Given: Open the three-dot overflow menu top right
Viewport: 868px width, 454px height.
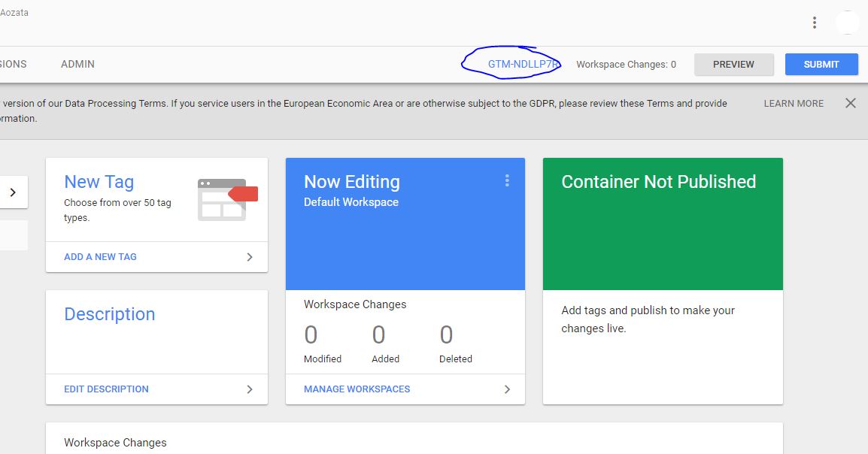Looking at the screenshot, I should click(x=815, y=23).
